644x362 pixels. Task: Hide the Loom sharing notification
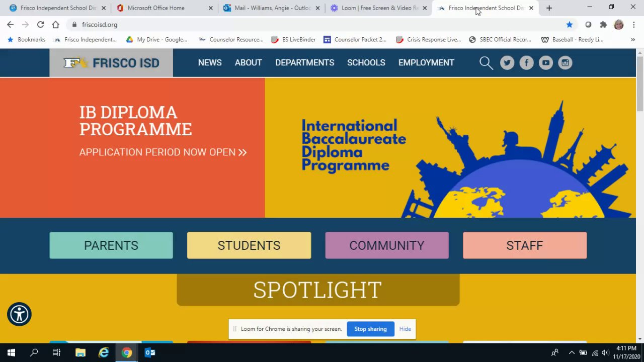coord(405,329)
